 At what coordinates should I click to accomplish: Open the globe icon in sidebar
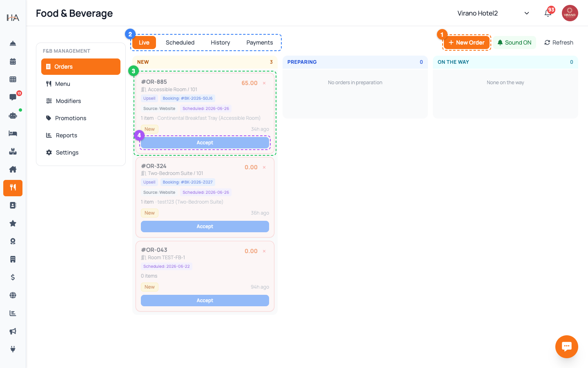pyautogui.click(x=13, y=295)
